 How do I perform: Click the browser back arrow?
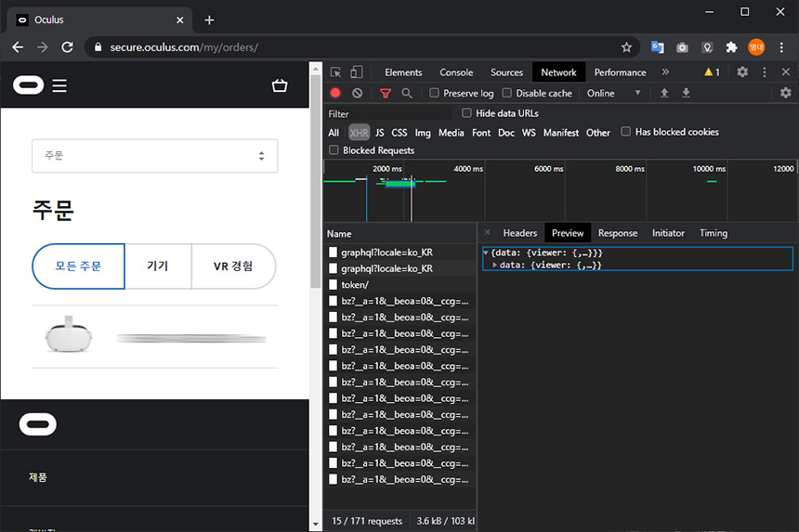[18, 47]
